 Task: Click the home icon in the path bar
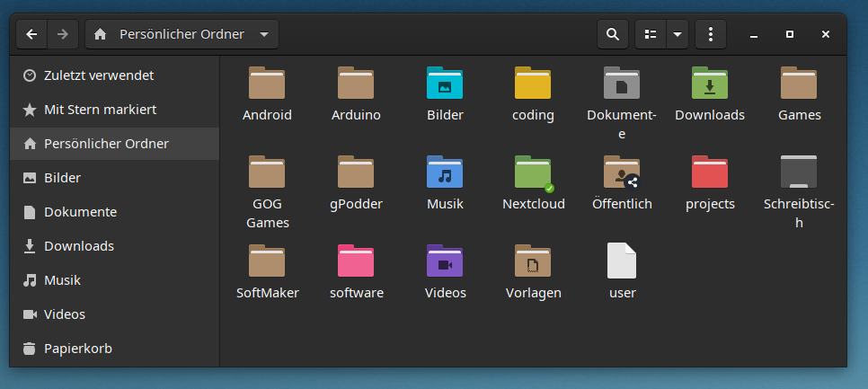click(101, 34)
